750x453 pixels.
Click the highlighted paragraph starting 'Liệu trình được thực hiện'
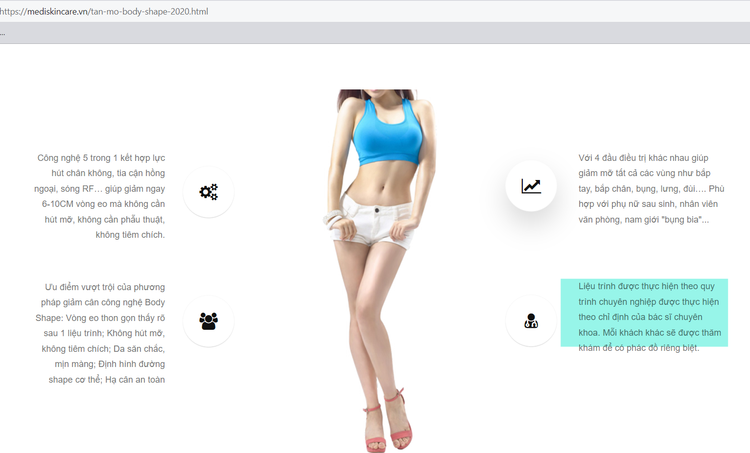tap(644, 313)
